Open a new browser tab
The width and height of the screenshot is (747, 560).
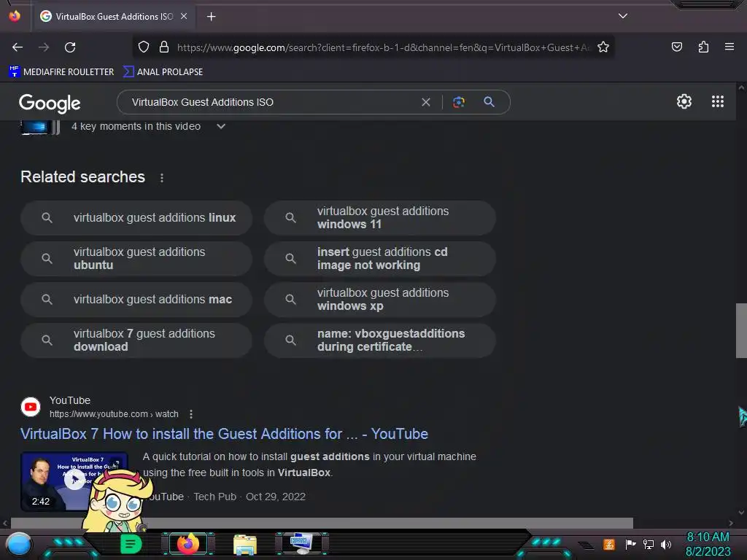point(211,17)
